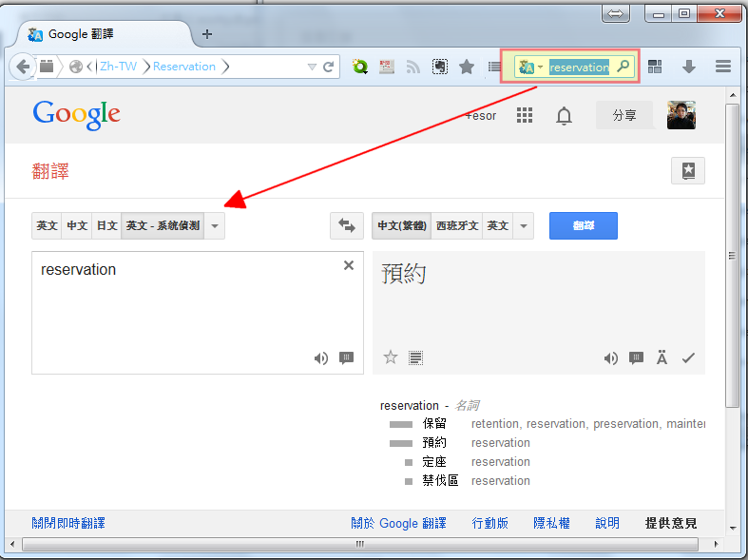
Task: Open the tab groups grid icon
Action: (655, 67)
